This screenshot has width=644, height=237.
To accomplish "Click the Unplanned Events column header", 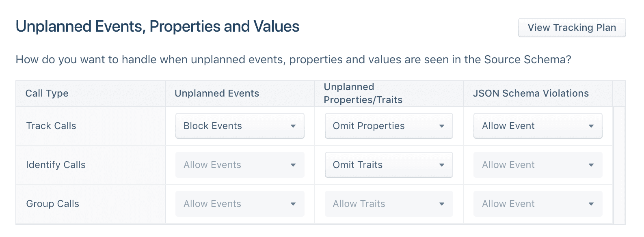I will coord(217,93).
